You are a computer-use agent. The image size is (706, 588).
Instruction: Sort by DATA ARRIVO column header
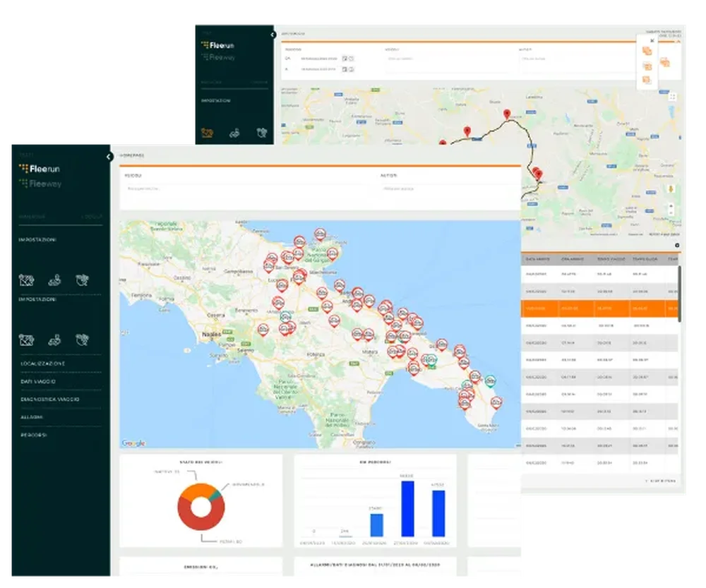[537, 259]
